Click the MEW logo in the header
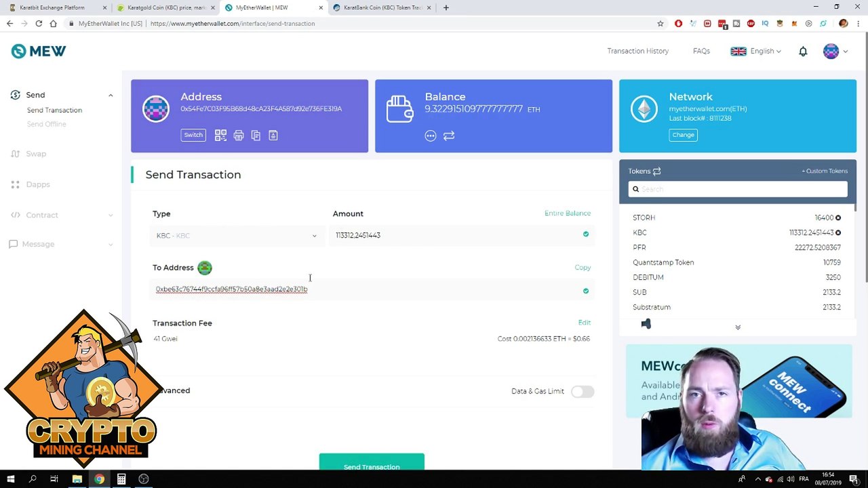This screenshot has height=488, width=868. pos(39,52)
